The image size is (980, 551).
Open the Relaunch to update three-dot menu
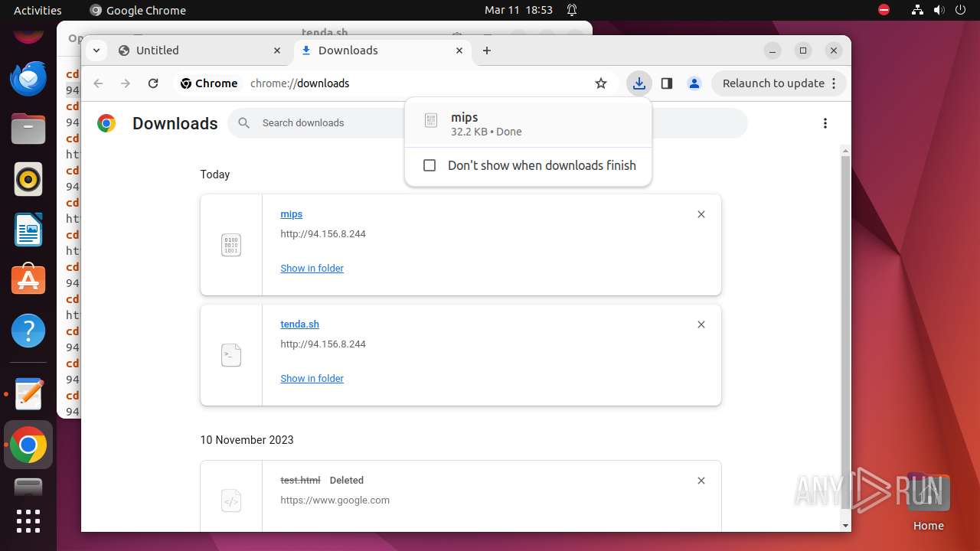pos(834,83)
